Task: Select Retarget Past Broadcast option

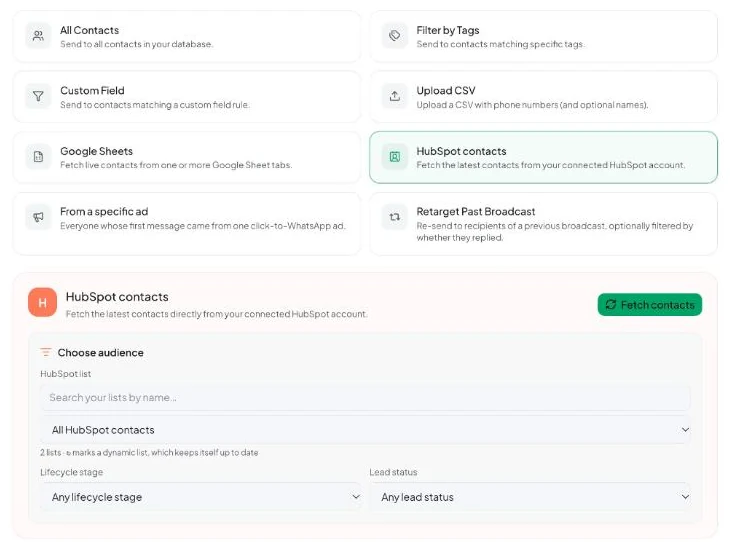Action: 543,224
